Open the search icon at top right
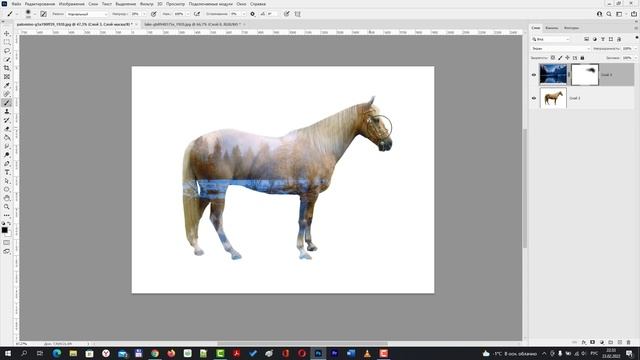This screenshot has height=360, width=640. tap(609, 14)
